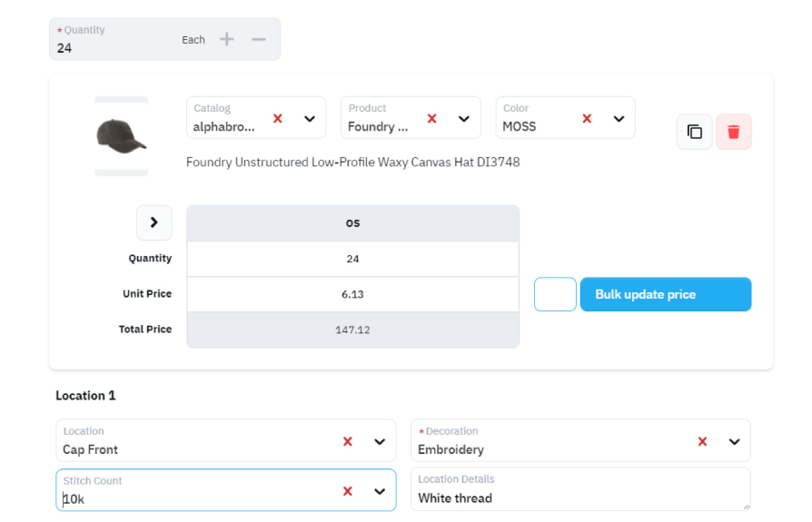This screenshot has height=522, width=812.
Task: Open the Decoration dropdown
Action: [734, 441]
